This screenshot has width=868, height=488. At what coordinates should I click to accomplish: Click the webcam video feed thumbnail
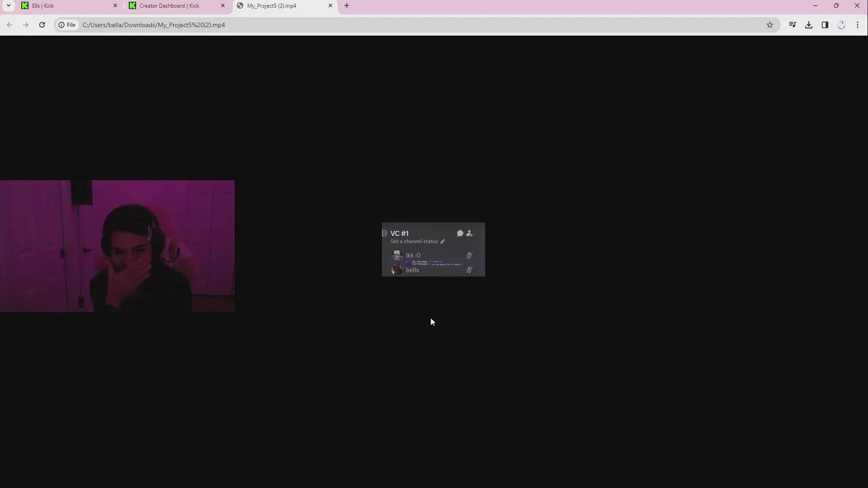click(x=117, y=245)
